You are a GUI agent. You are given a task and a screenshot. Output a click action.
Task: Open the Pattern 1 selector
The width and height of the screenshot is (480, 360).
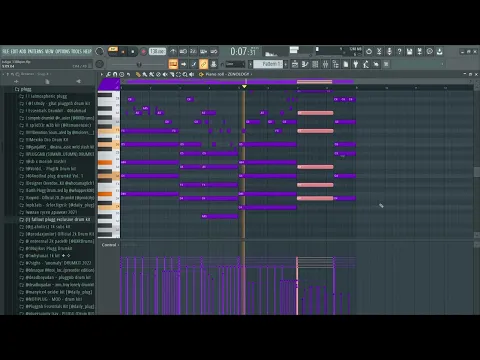pos(268,64)
